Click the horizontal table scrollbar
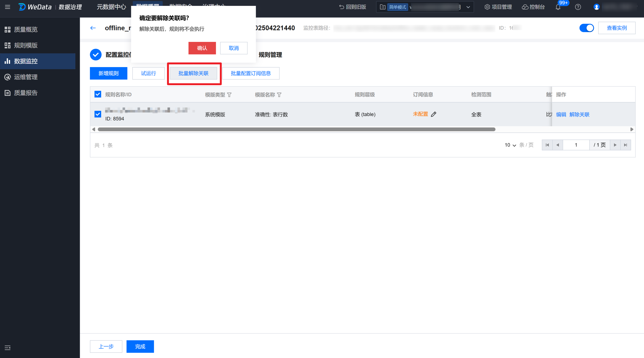The image size is (644, 358). click(296, 129)
